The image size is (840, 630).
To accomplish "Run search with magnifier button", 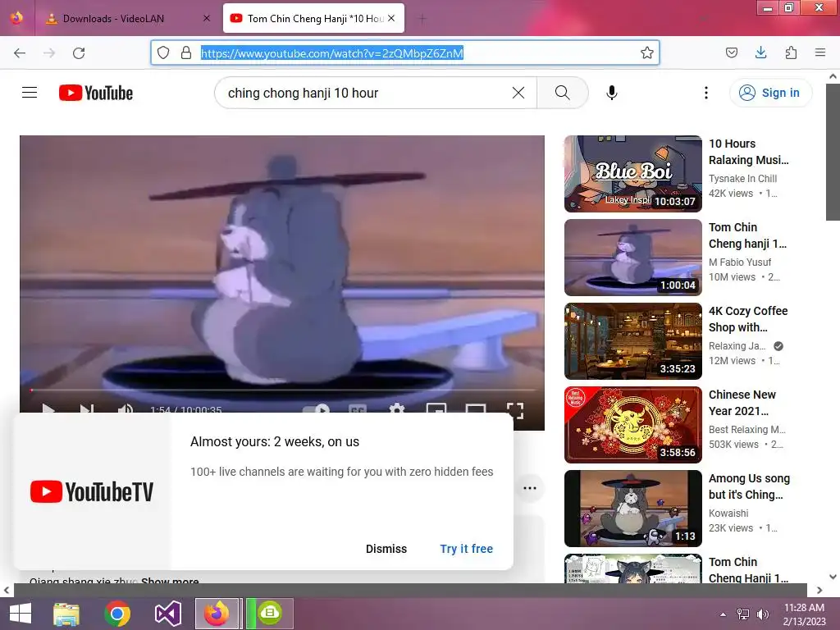I will coord(562,93).
